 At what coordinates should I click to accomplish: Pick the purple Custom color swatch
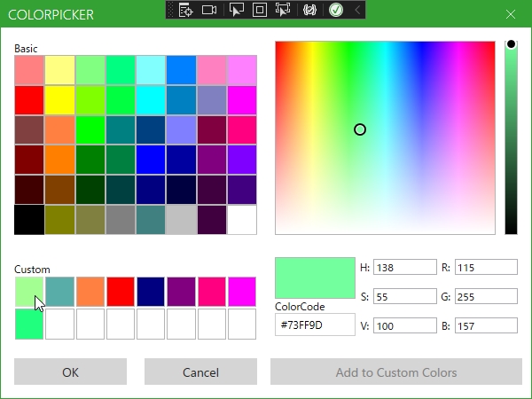[181, 292]
